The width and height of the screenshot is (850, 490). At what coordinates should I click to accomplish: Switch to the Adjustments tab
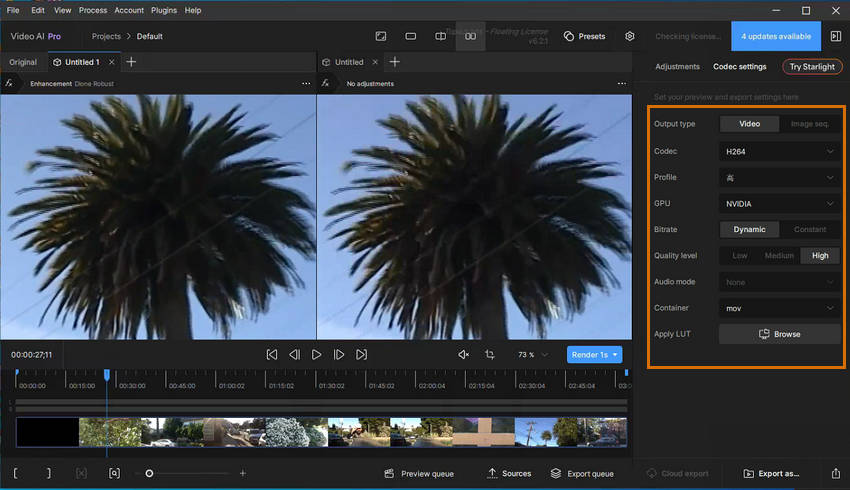pos(677,67)
